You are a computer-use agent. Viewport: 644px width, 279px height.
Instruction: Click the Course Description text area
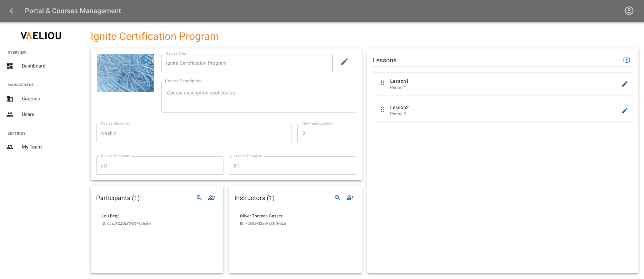[259, 97]
